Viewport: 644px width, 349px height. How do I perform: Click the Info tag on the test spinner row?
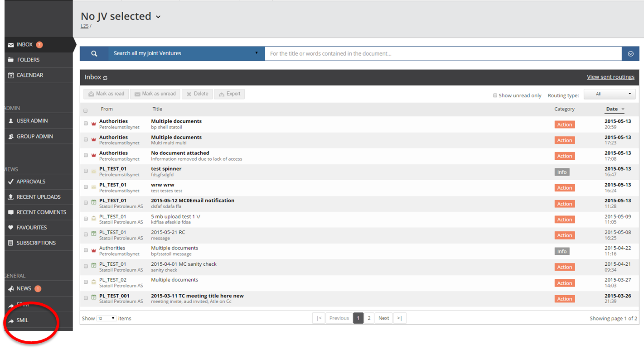coord(562,172)
